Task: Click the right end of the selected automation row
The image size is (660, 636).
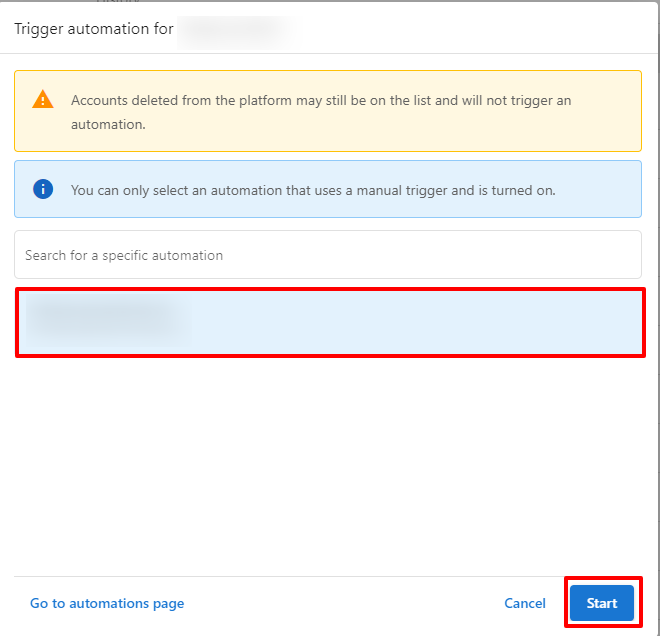Action: coord(610,323)
